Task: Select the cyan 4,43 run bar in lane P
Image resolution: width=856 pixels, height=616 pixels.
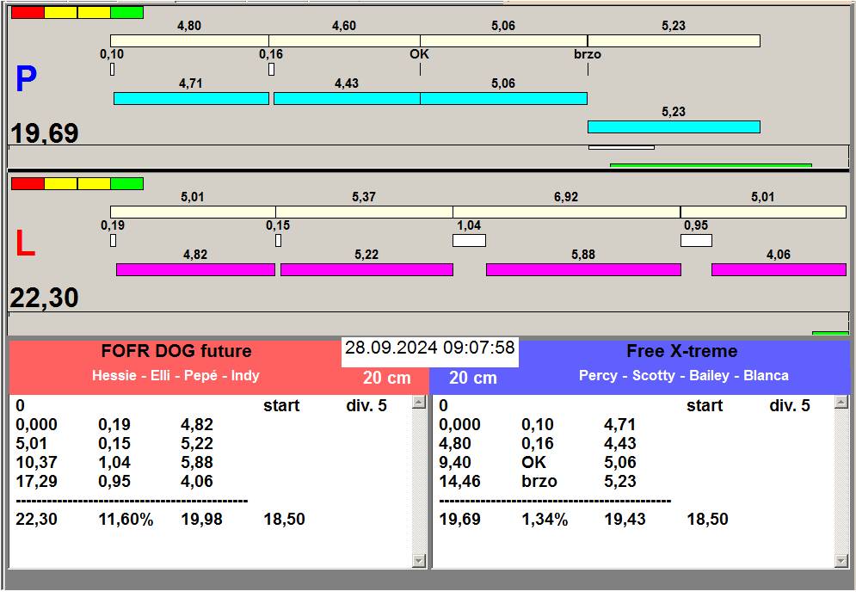Action: [x=347, y=98]
